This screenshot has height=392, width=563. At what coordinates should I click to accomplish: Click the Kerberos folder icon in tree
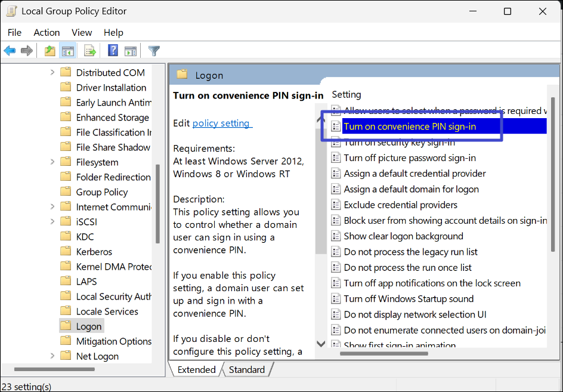click(x=66, y=252)
